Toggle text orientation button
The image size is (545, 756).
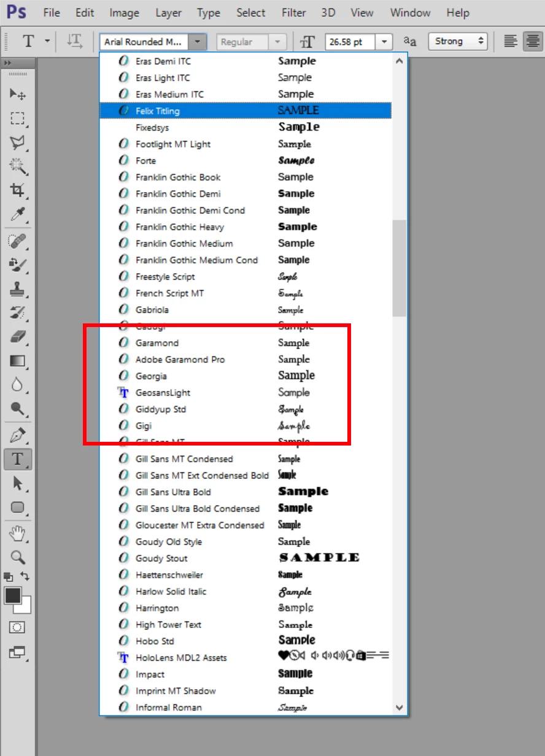tap(75, 41)
